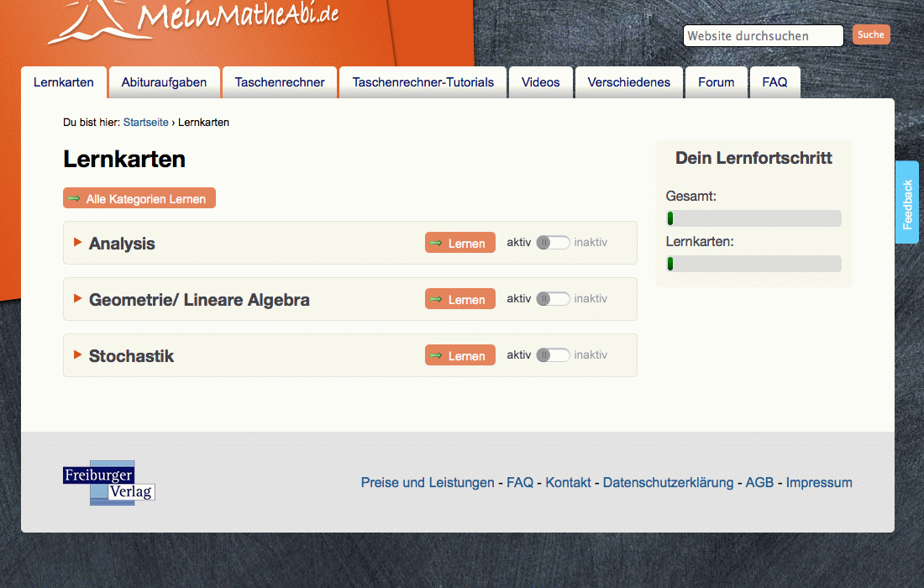Open the FAQ footer link
924x588 pixels.
point(520,482)
